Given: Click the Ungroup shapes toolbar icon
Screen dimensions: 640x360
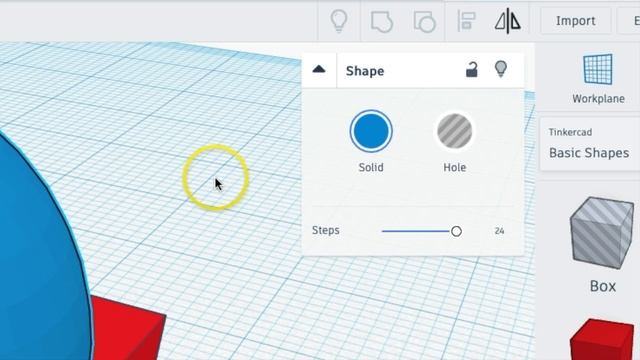Looking at the screenshot, I should coord(424,21).
